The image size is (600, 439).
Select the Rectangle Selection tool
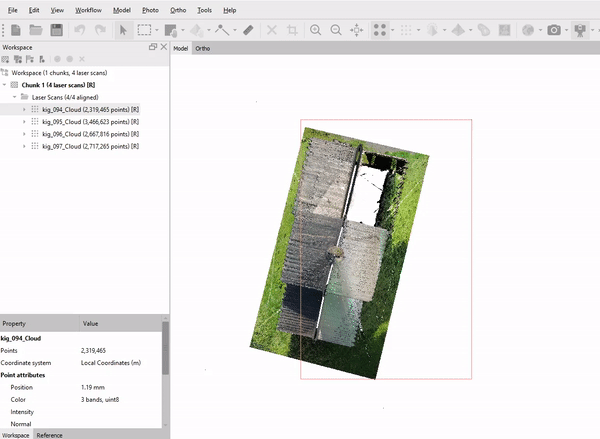(x=144, y=30)
